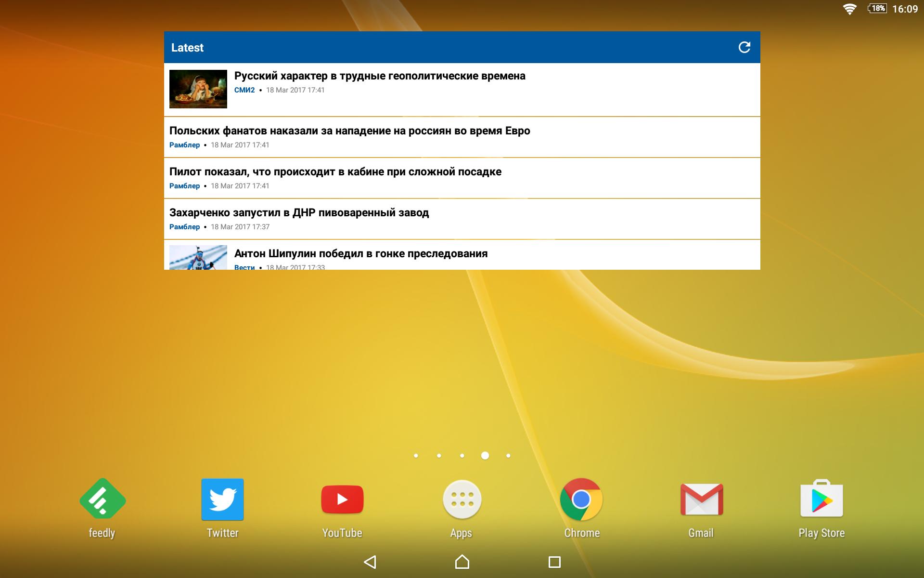Launch the Twitter app

click(222, 509)
